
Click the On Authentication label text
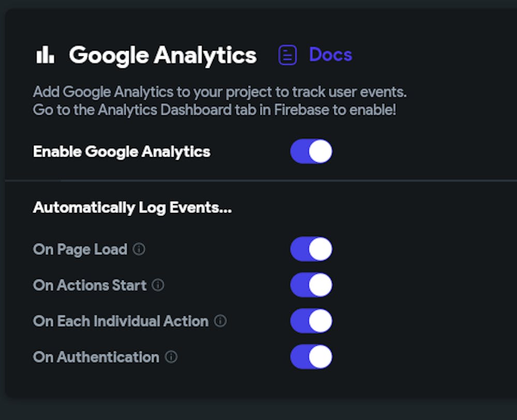coord(96,357)
